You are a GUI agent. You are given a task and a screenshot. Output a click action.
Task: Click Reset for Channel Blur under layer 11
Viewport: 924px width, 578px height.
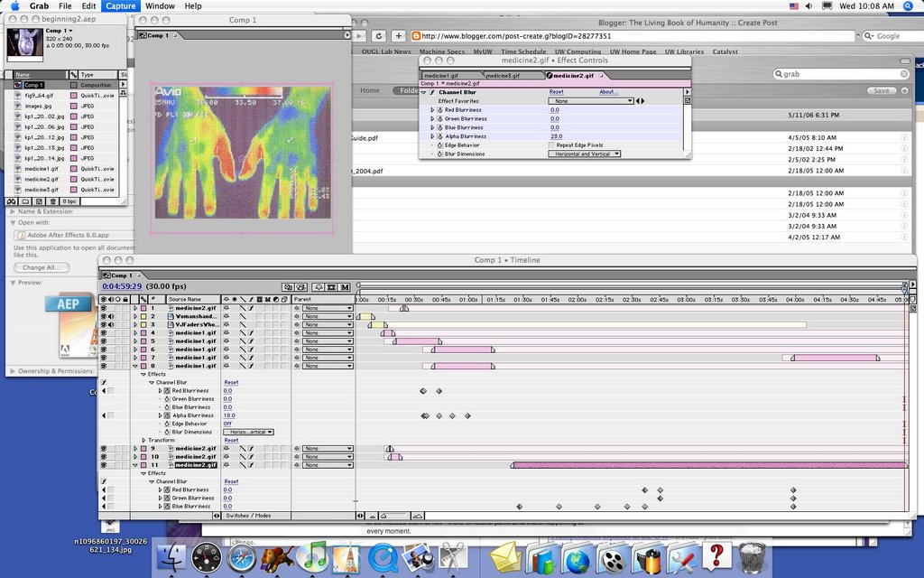[x=231, y=482]
